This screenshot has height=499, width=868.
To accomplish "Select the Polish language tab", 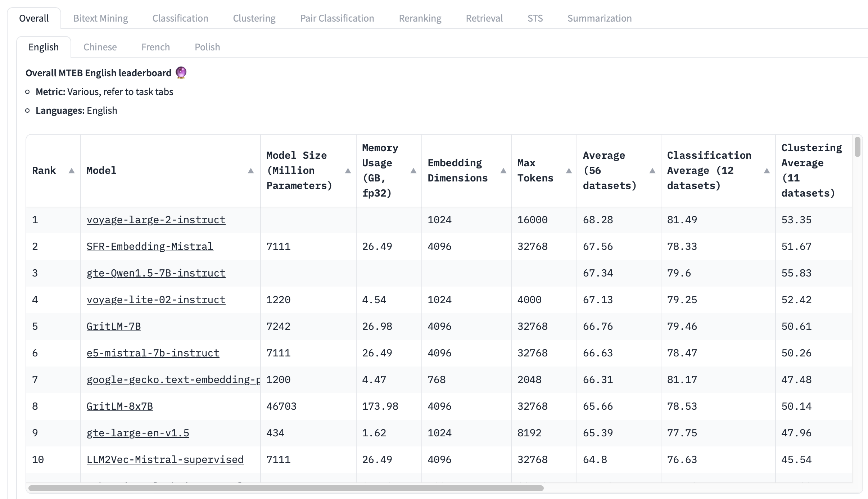I will point(207,47).
